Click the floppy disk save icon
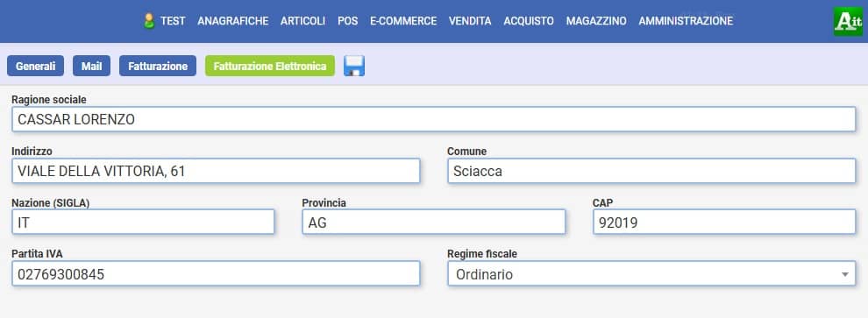The height and width of the screenshot is (318, 868). (x=353, y=66)
